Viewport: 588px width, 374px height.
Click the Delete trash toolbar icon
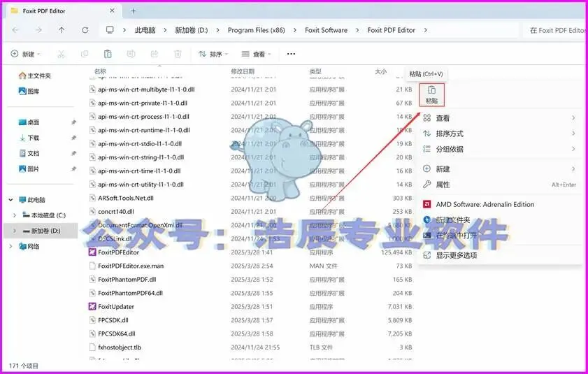coord(178,54)
